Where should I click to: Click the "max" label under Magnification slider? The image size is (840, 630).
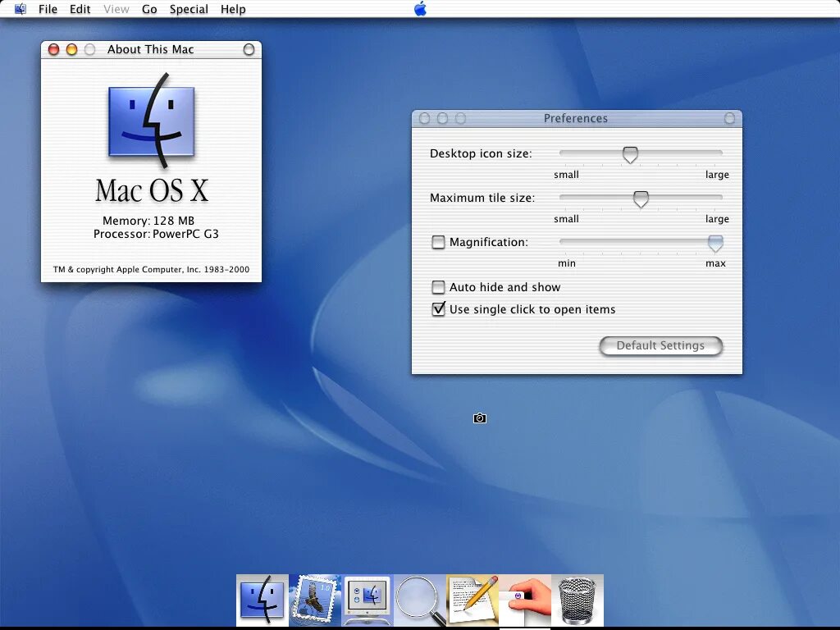click(x=715, y=263)
